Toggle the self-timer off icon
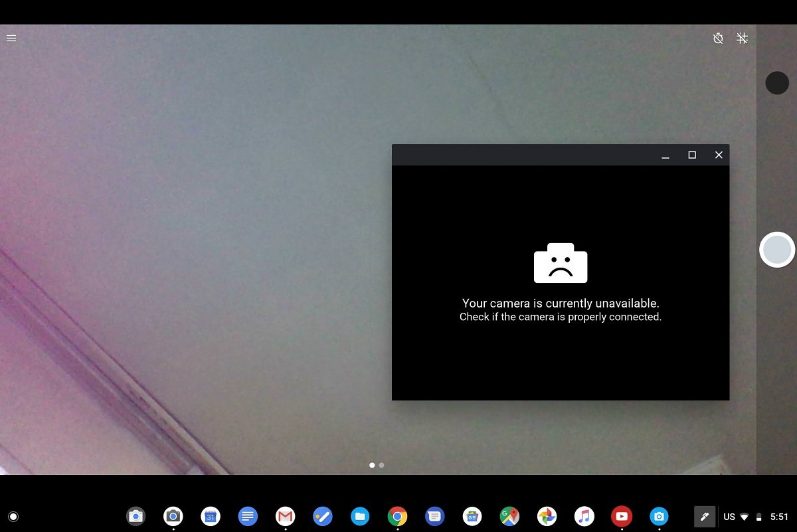797x532 pixels. tap(718, 39)
